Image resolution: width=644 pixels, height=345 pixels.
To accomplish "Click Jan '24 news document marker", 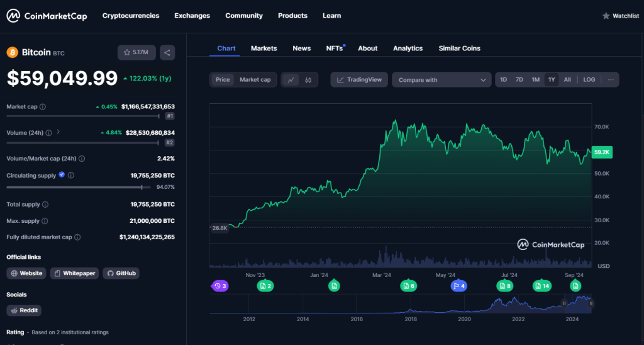I will 334,286.
